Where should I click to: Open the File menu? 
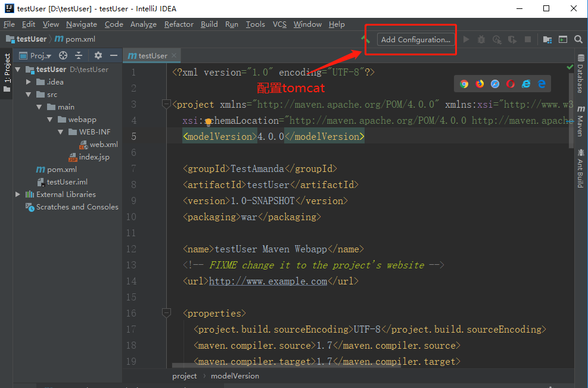coord(9,24)
